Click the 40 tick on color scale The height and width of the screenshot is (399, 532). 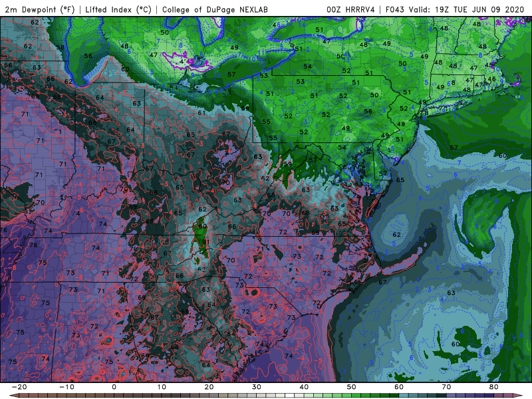click(304, 387)
